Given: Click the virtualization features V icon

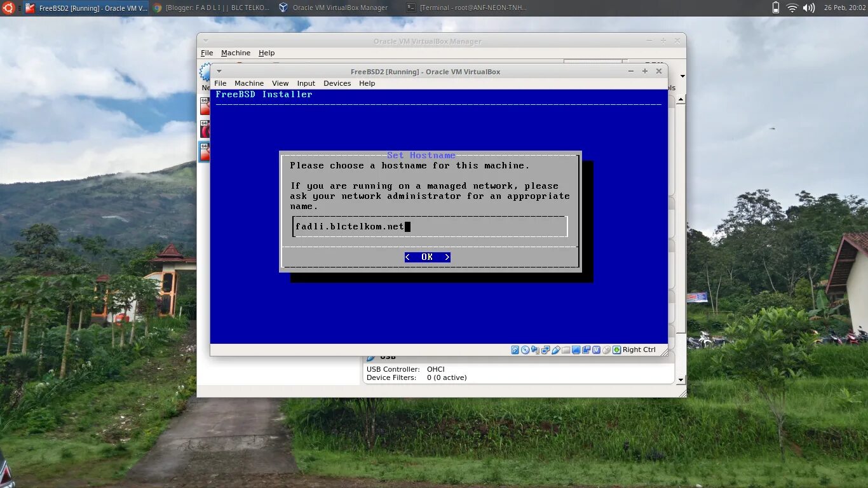Looking at the screenshot, I should click(x=596, y=349).
